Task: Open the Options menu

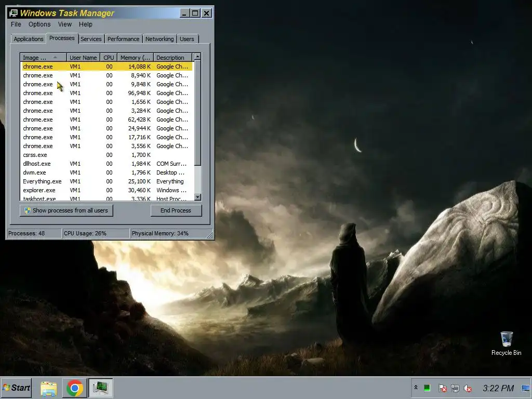Action: 39,24
